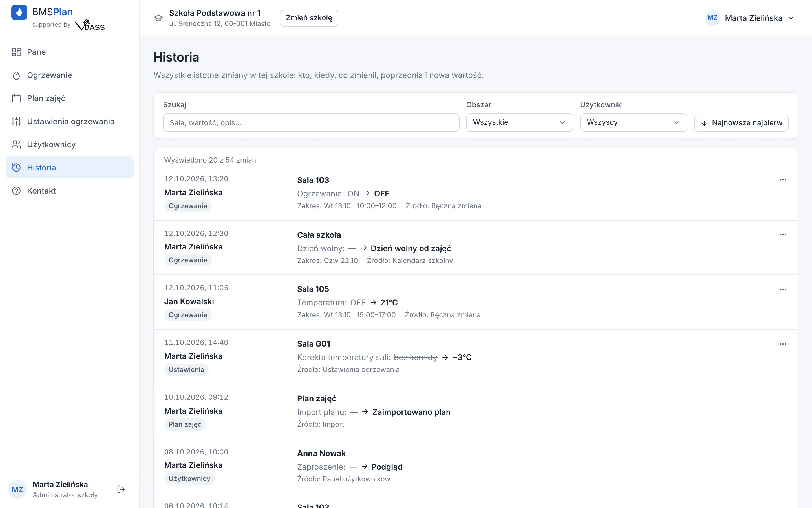The width and height of the screenshot is (812, 508).
Task: Open the Obszar dropdown showing Wszystkie
Action: click(x=519, y=122)
